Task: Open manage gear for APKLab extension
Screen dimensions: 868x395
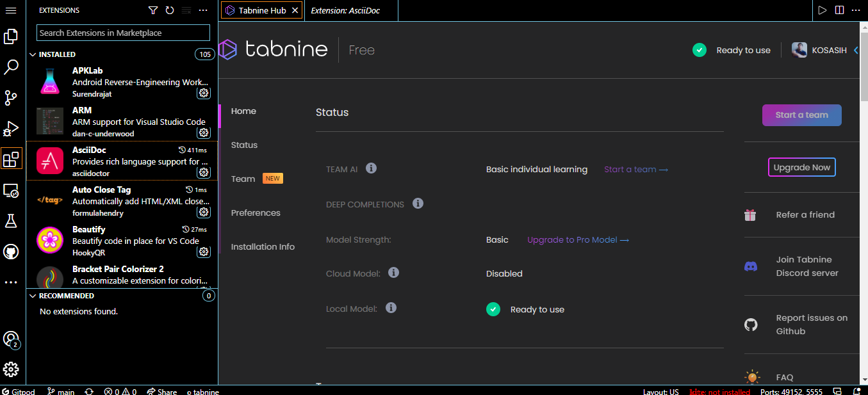Action: 204,93
